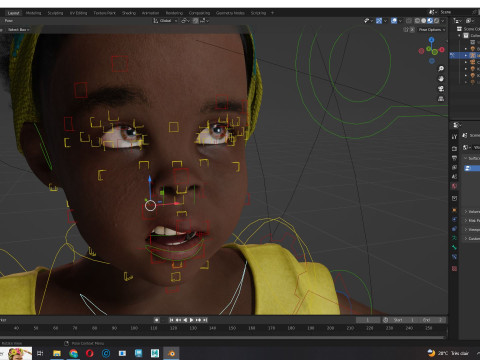Screen dimensions: 480x360
Task: Click the current frame number field
Action: coord(368,320)
